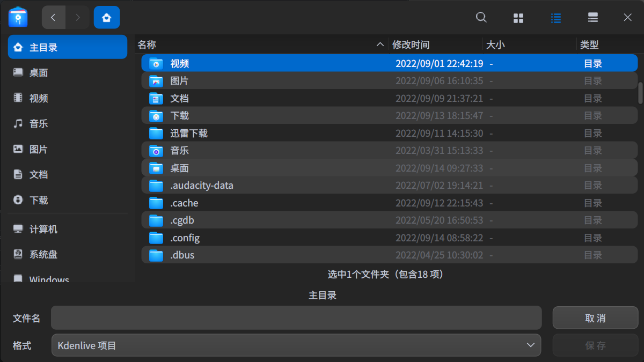Select the .config folder name
644x362 pixels.
pyautogui.click(x=185, y=238)
